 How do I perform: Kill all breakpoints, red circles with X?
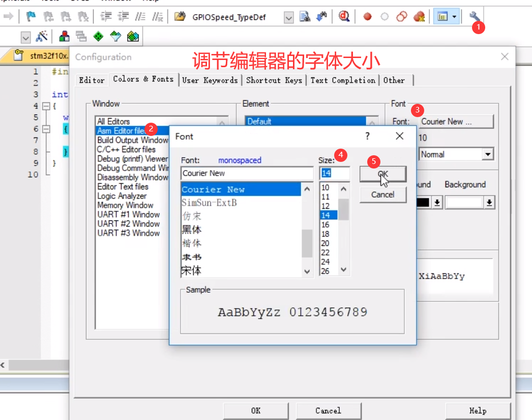[x=420, y=16]
